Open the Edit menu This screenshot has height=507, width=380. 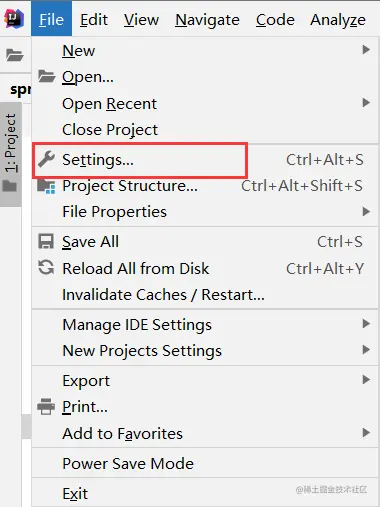coord(94,20)
